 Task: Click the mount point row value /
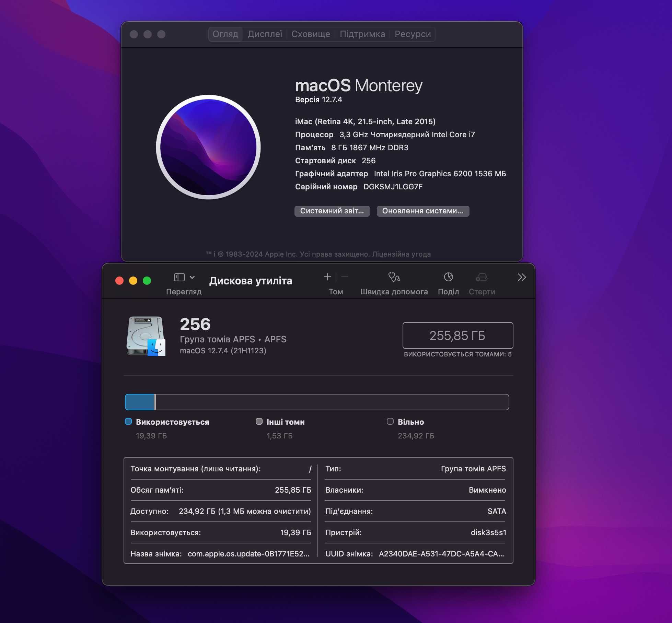point(310,469)
